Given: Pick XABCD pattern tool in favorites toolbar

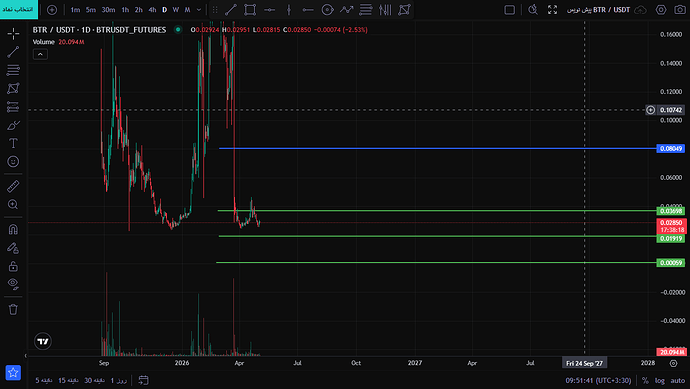Looking at the screenshot, I should 404,10.
